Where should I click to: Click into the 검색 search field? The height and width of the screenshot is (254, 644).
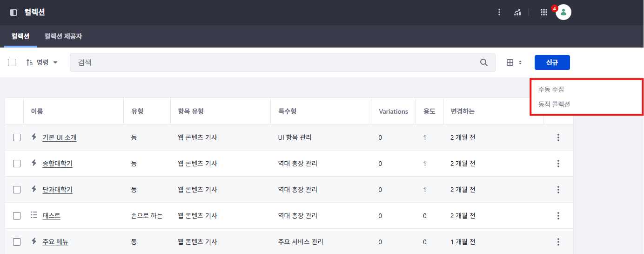point(275,62)
